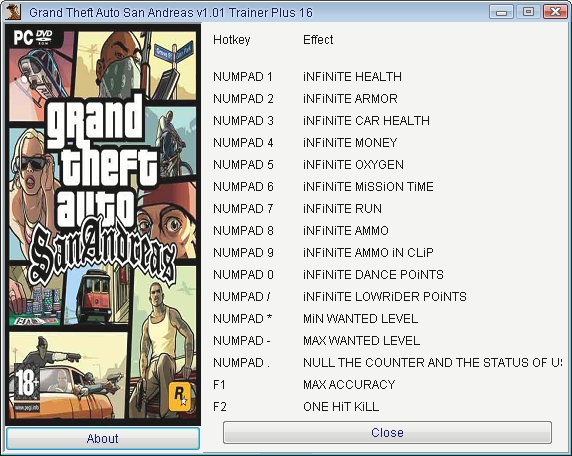
Task: Click the 'NUMPAD .' hotkey label
Action: point(241,363)
